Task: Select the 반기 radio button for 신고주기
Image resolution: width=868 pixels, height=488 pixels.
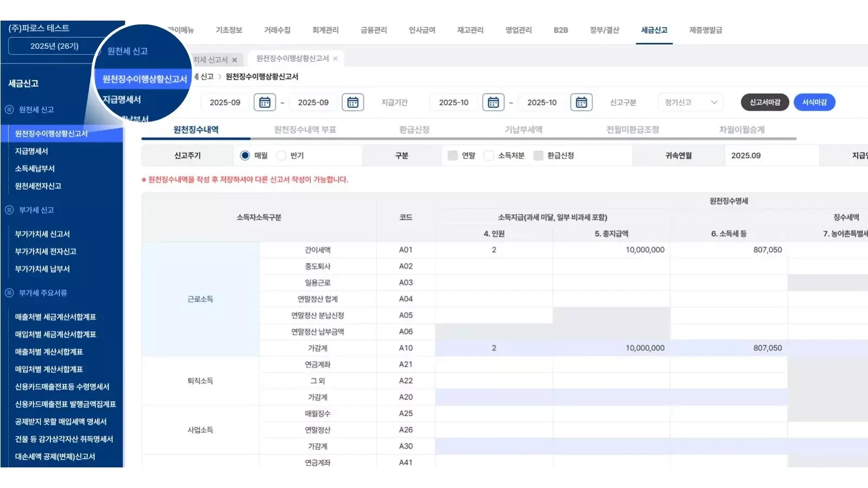Action: pos(282,155)
